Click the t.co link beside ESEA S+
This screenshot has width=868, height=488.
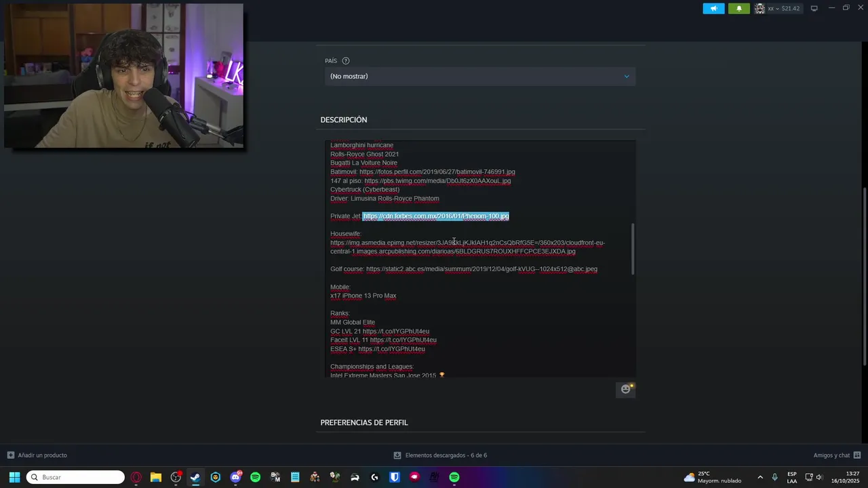(391, 349)
